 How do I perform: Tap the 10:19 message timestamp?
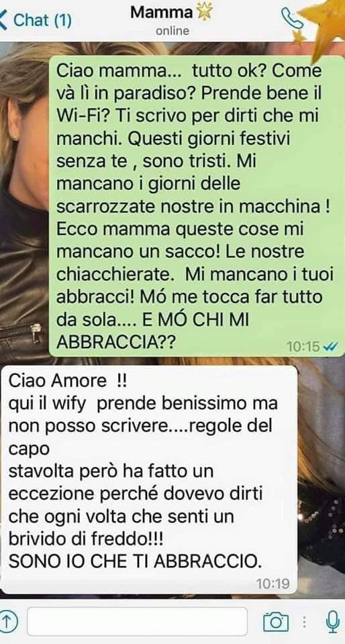[x=273, y=583]
